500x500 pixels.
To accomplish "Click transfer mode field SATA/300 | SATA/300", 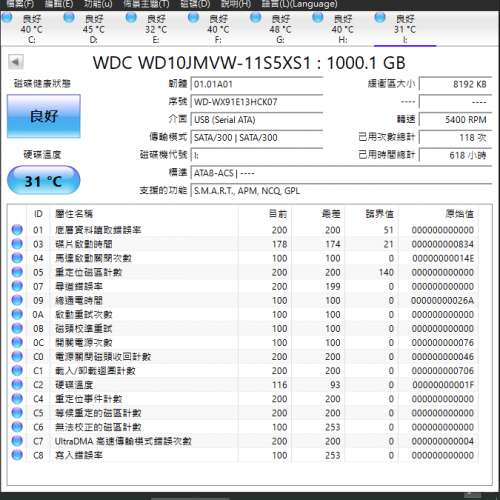I will (x=257, y=137).
